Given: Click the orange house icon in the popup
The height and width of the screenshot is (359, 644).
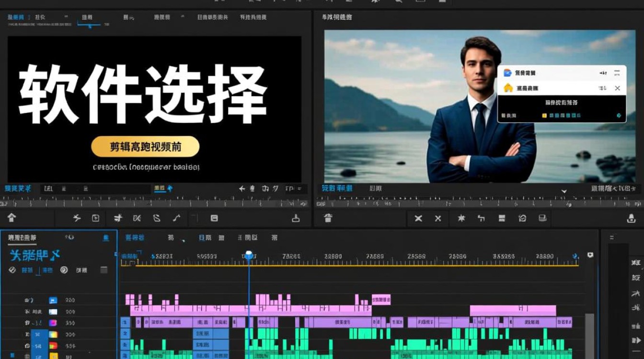Looking at the screenshot, I should point(508,88).
